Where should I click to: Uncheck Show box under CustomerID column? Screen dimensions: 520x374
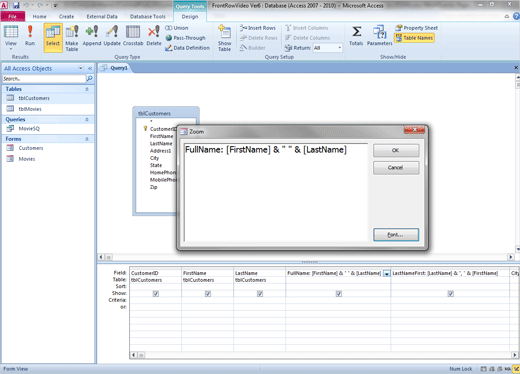(x=156, y=294)
